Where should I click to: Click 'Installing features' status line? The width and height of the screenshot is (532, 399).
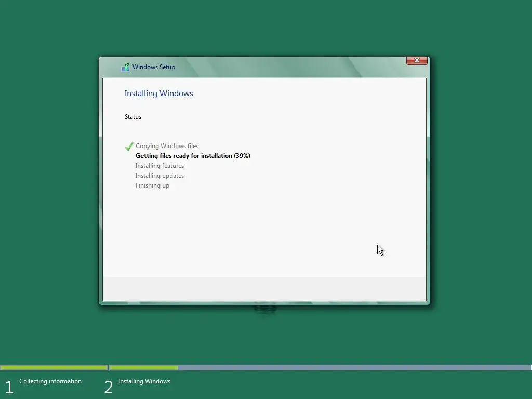[159, 166]
